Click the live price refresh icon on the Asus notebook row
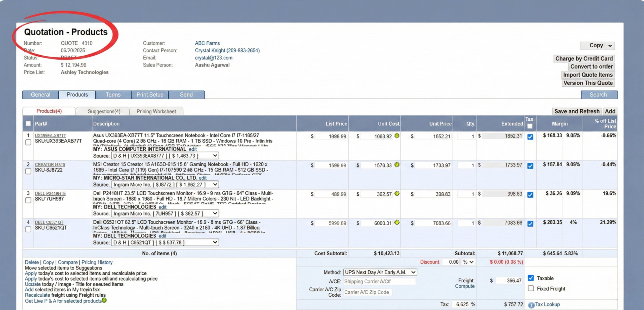 tap(397, 136)
